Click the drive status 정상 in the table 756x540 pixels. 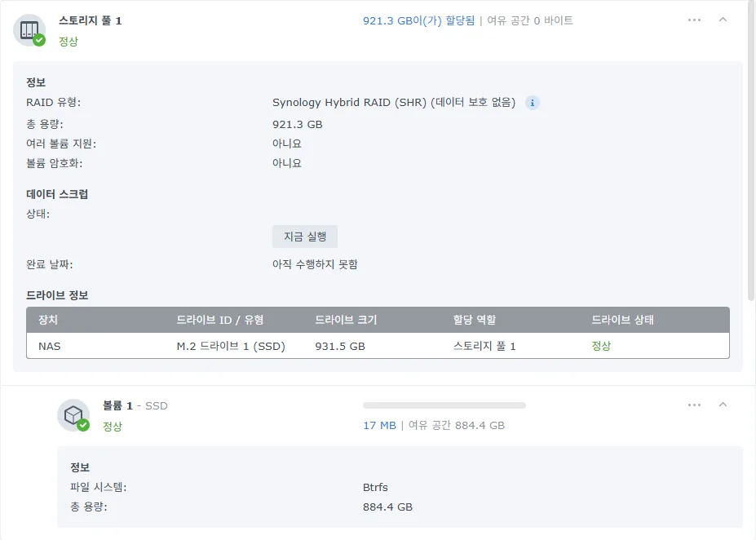point(601,345)
